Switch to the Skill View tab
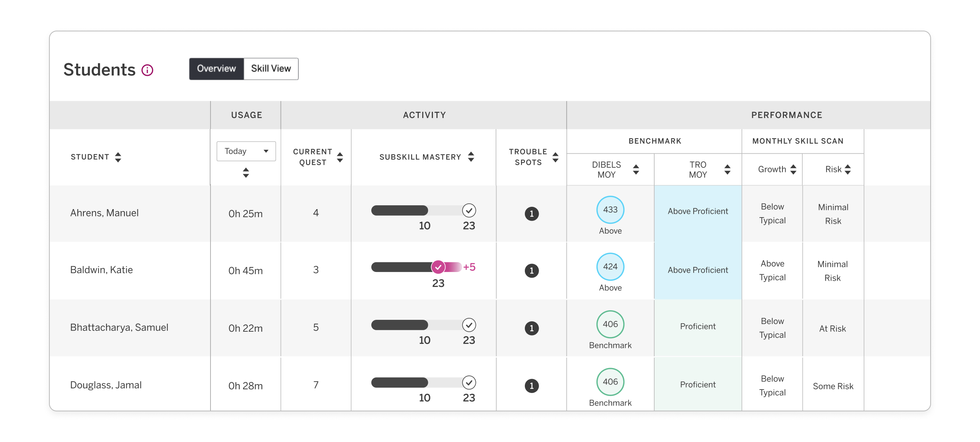 [x=271, y=69]
